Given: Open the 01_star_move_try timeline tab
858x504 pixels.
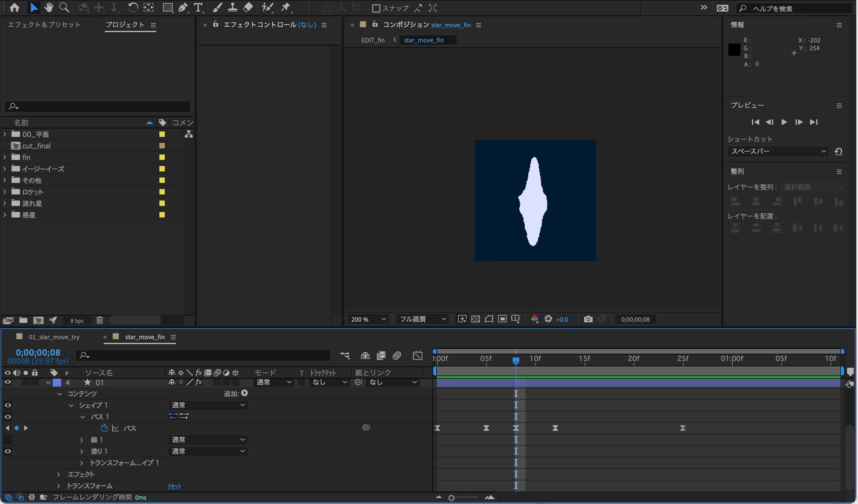Looking at the screenshot, I should 54,337.
